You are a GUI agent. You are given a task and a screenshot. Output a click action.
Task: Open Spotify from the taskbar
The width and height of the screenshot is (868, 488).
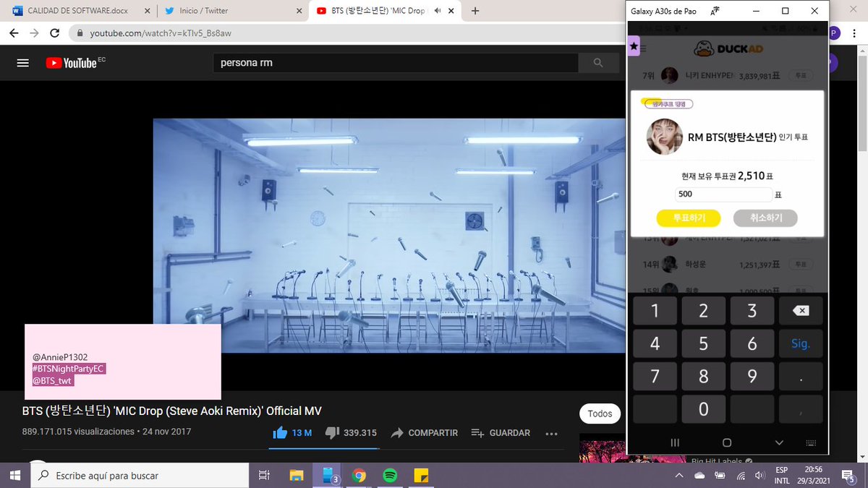point(390,475)
